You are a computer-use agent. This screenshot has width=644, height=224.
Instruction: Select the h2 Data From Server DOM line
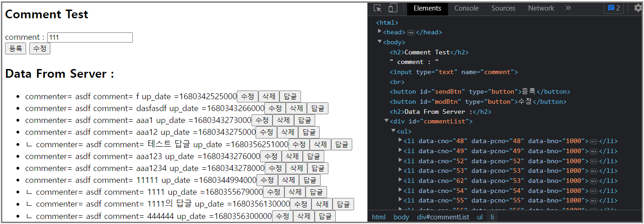click(x=441, y=112)
